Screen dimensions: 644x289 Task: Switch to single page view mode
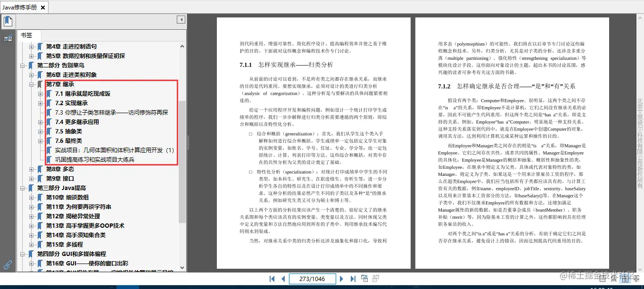point(602,279)
